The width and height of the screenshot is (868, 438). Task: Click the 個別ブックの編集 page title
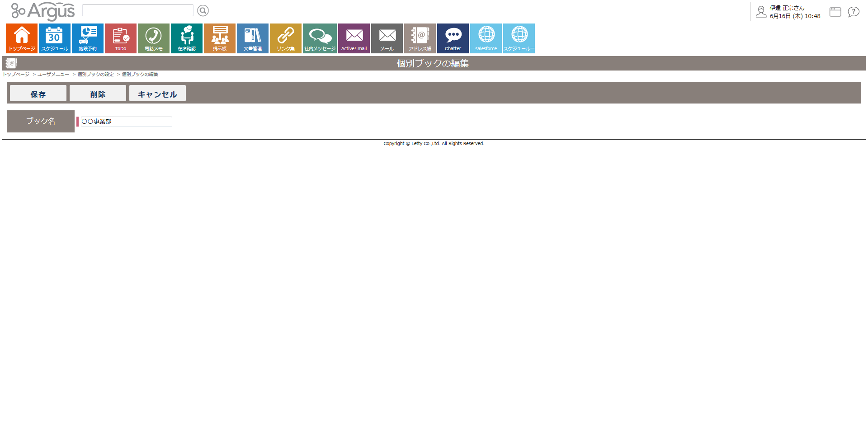(x=433, y=63)
